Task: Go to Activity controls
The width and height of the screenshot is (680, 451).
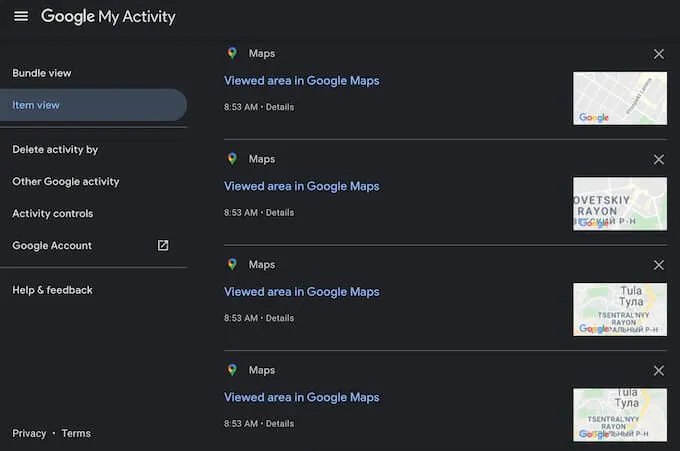Action: click(x=52, y=213)
